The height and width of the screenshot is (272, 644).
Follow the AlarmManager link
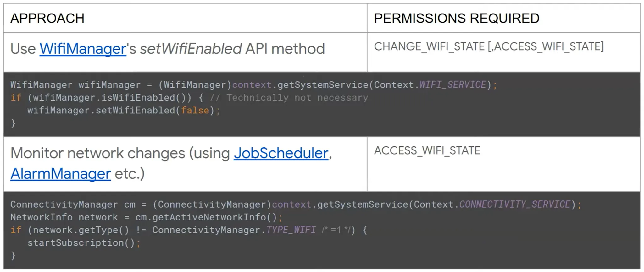[61, 174]
